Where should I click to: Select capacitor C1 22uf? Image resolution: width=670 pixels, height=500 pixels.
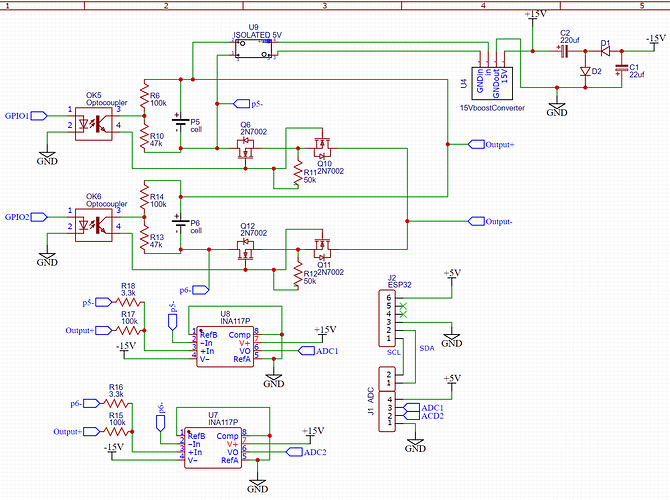coord(621,68)
